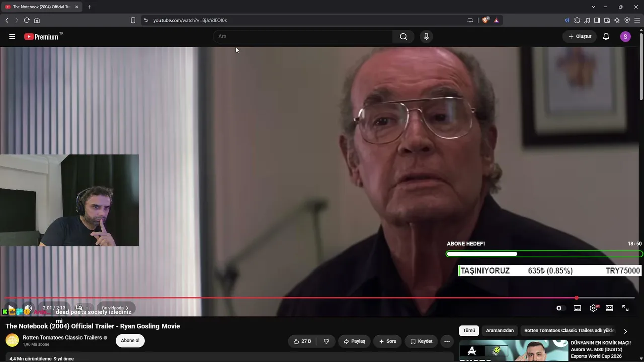This screenshot has height=362, width=644.
Task: Click in the 'Ara' search field
Action: (303, 37)
